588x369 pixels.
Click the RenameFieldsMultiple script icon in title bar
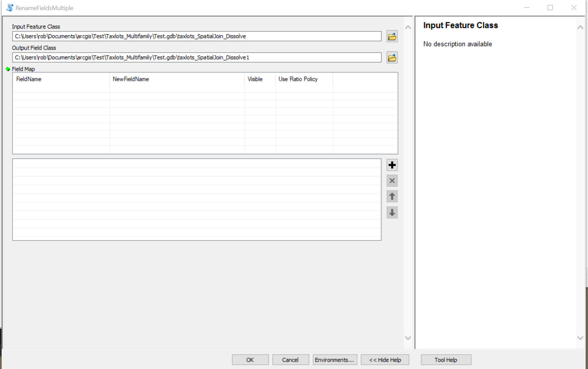(x=10, y=8)
